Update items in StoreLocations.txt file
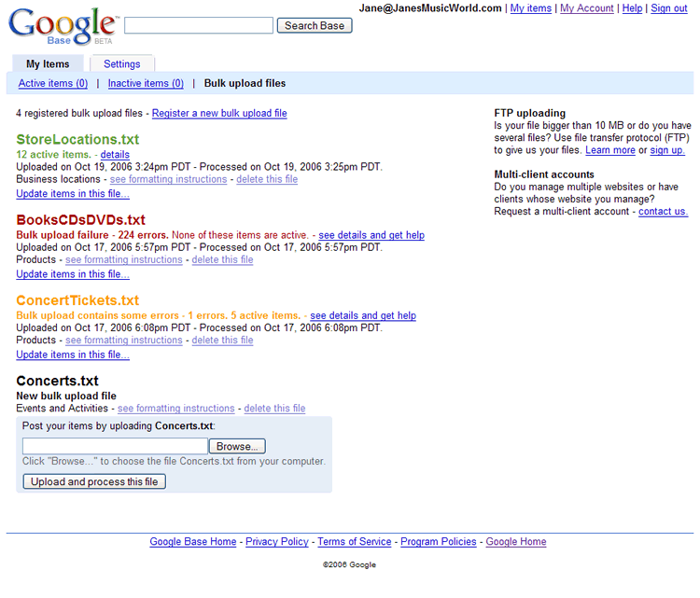700x598 pixels. click(x=73, y=194)
